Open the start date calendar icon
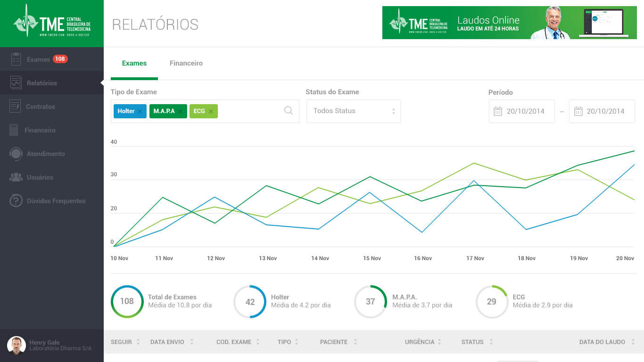This screenshot has width=644, height=362. (x=498, y=111)
